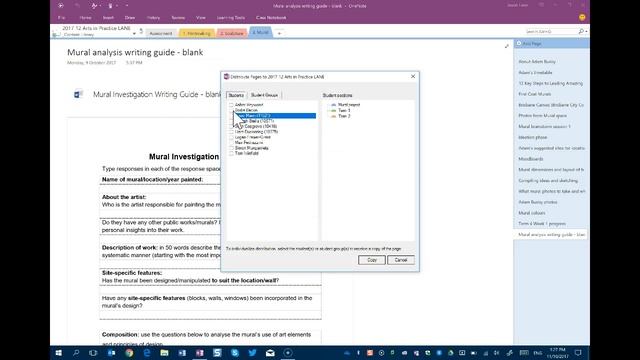Open the Term 4 Week 1 progress page
Image resolution: width=640 pixels, height=360 pixels.
point(542,224)
